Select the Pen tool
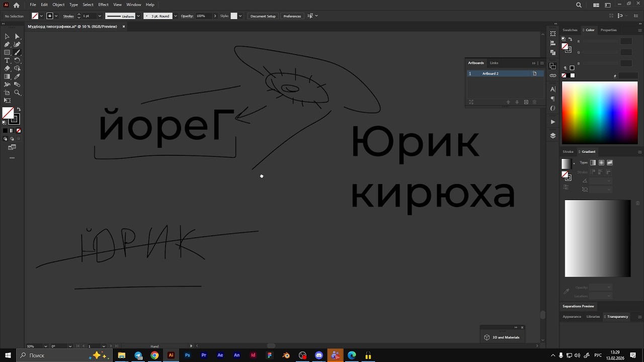The width and height of the screenshot is (644, 362). pos(7,44)
